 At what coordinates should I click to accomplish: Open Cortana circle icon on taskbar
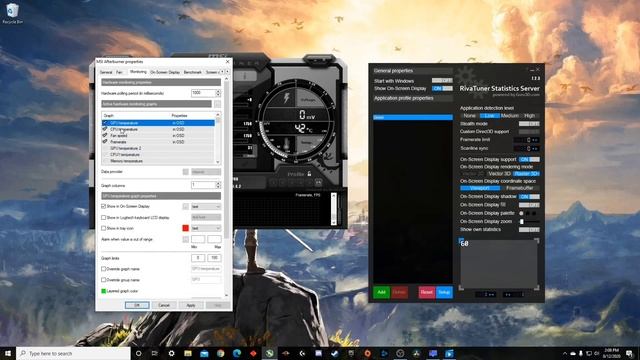138,353
